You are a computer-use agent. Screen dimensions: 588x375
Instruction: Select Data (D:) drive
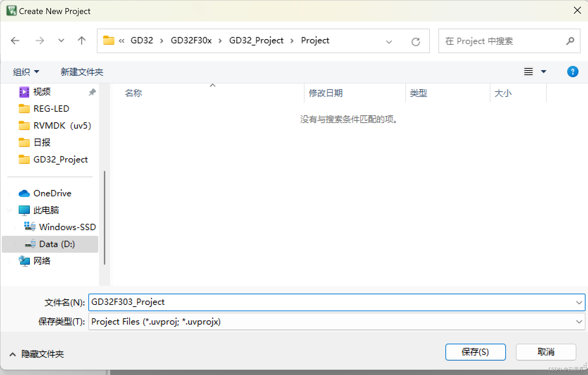(x=50, y=244)
